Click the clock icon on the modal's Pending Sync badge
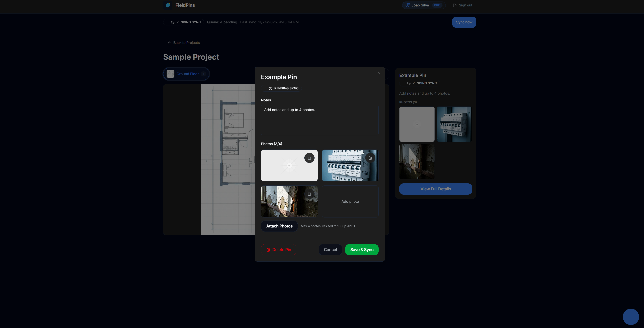This screenshot has height=328, width=644. click(x=270, y=88)
